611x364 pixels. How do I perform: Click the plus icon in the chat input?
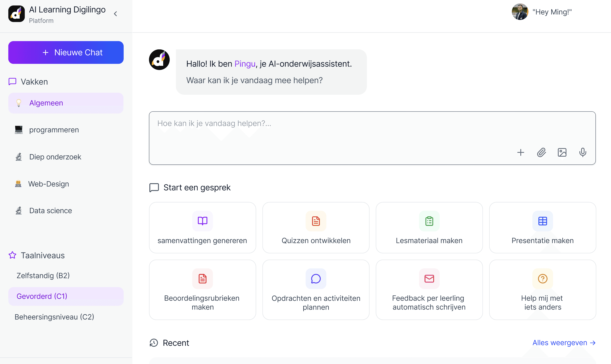coord(521,152)
